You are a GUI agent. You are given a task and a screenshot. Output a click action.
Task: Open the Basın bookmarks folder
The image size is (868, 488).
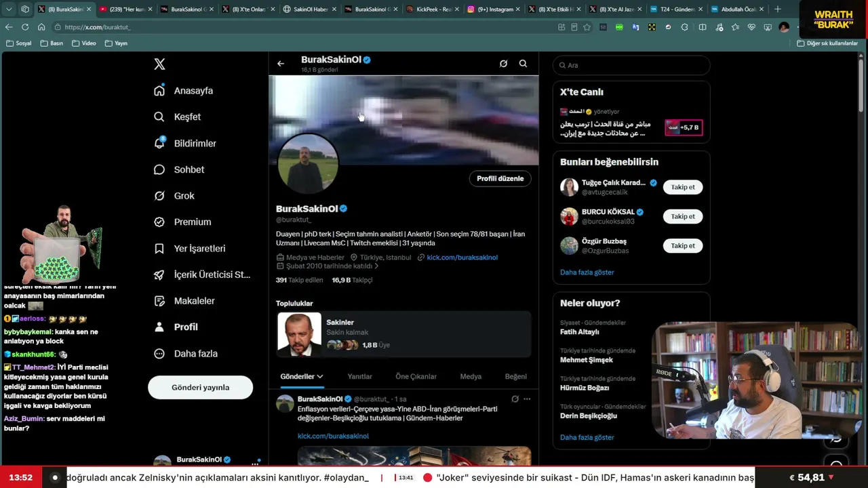pyautogui.click(x=52, y=43)
